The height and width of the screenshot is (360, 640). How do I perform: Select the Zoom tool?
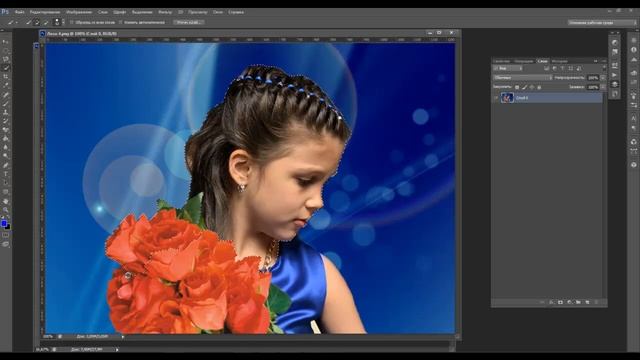coord(6,209)
